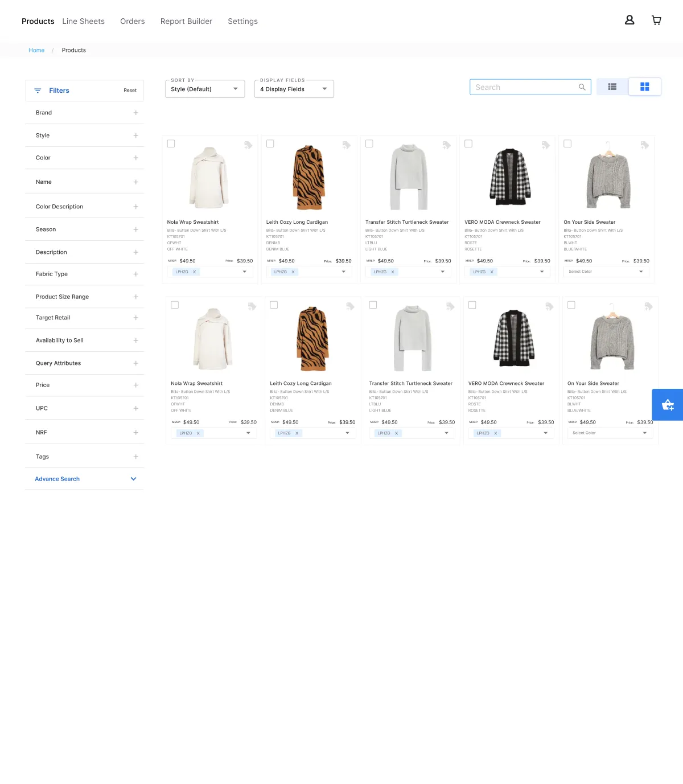Click tag icon on bottom-row Leith Cozy Long Cardigan
This screenshot has height=784, width=683.
350,306
